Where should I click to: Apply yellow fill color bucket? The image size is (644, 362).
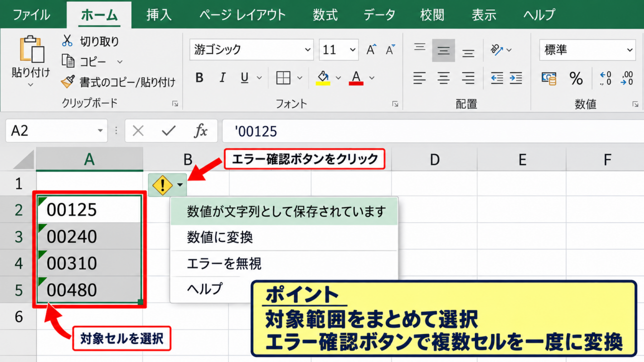(323, 78)
